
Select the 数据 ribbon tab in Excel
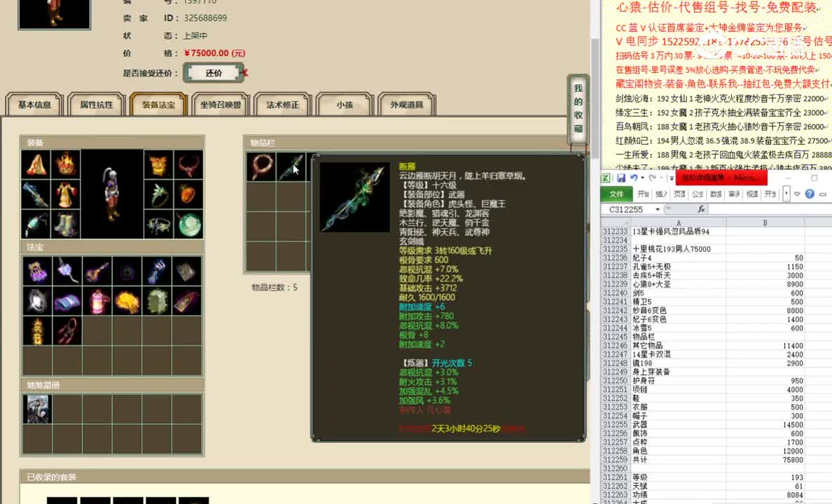click(716, 194)
